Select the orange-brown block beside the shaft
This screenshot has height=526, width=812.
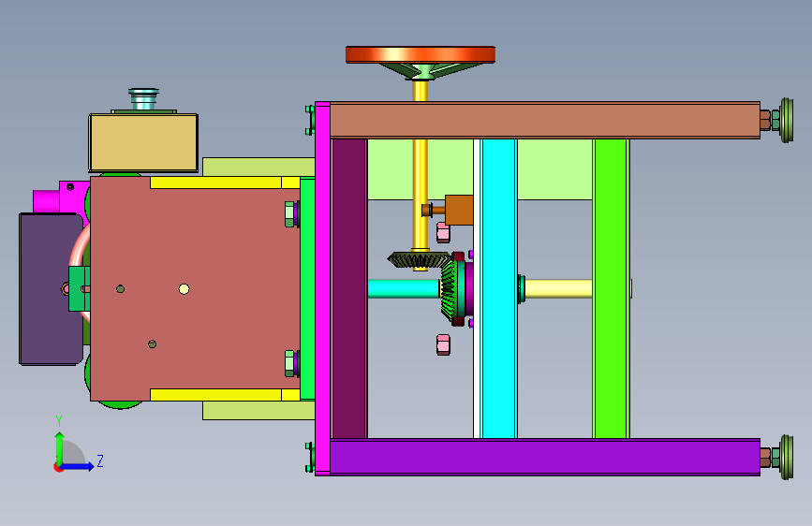click(459, 210)
